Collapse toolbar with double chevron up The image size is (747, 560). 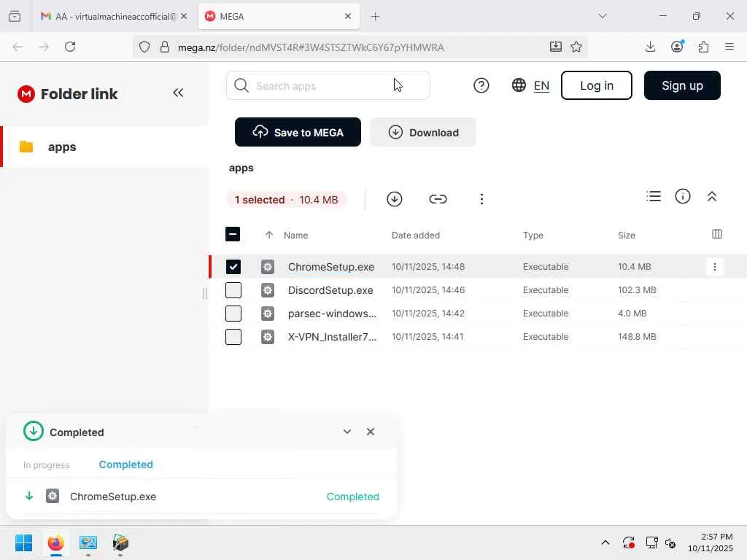coord(712,196)
